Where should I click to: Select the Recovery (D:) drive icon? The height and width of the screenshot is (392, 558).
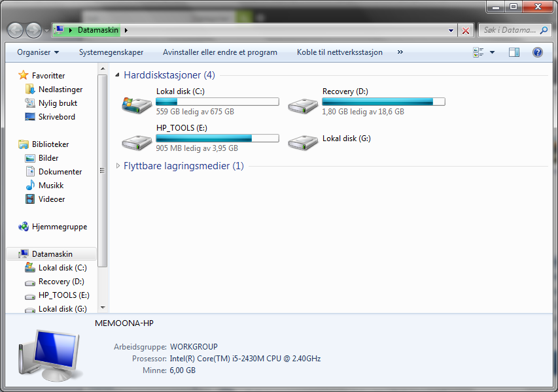pos(303,106)
